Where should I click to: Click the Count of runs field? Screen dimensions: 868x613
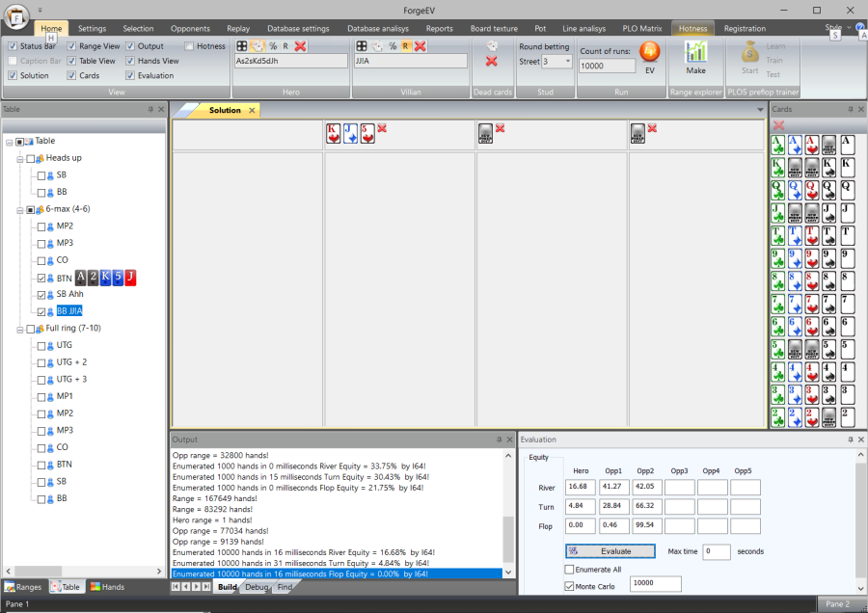tap(607, 67)
